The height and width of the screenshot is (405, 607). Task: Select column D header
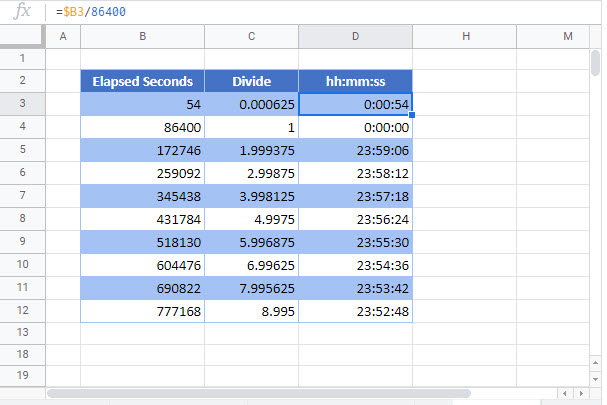[355, 36]
